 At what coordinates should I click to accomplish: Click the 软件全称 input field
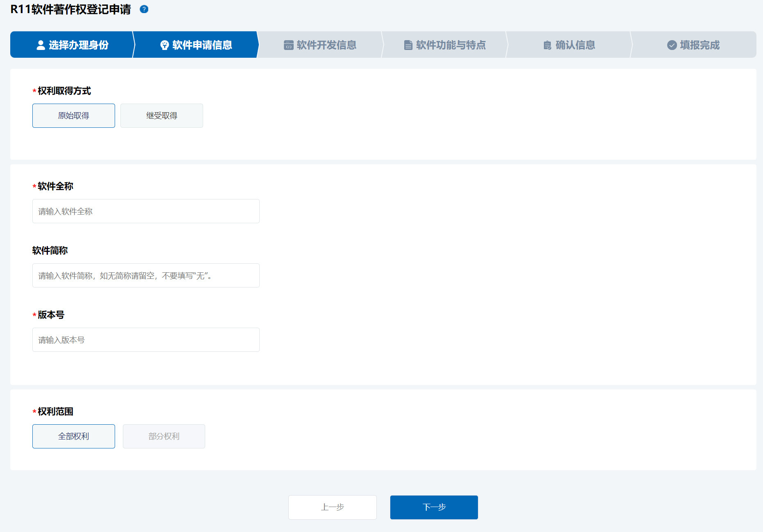click(x=146, y=211)
